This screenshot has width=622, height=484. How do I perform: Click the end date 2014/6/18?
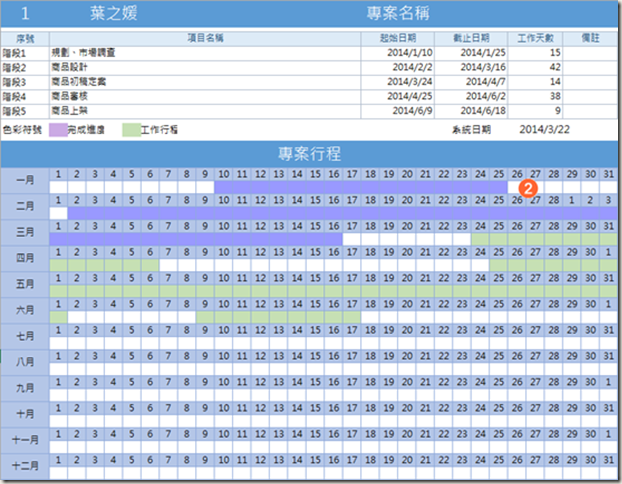[483, 111]
